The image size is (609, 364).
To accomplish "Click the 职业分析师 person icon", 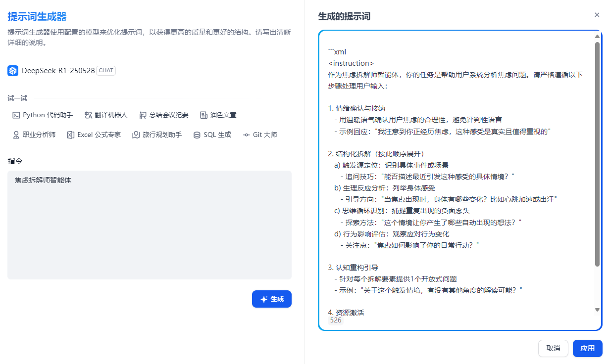I will tap(16, 135).
